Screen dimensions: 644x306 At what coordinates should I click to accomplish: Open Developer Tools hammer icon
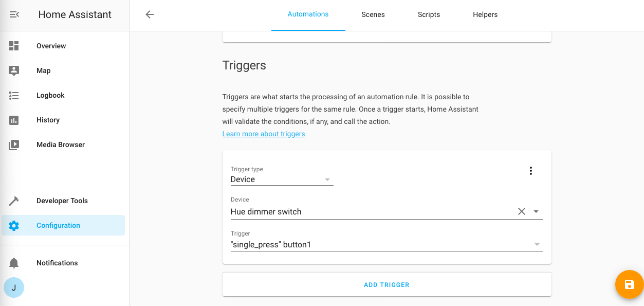pyautogui.click(x=14, y=201)
